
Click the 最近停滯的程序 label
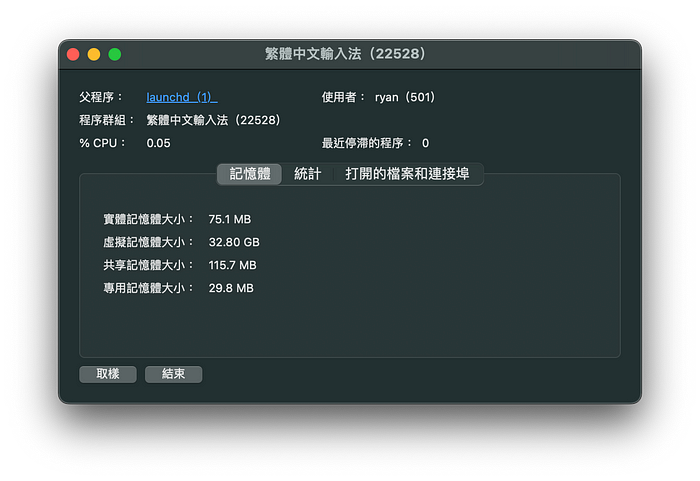click(367, 143)
